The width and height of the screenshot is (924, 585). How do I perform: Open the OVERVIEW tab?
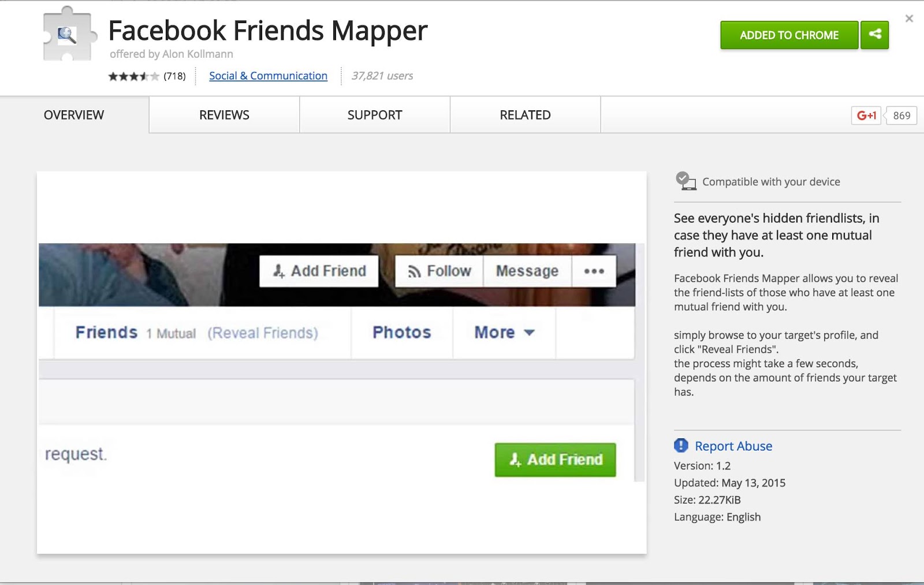click(74, 115)
